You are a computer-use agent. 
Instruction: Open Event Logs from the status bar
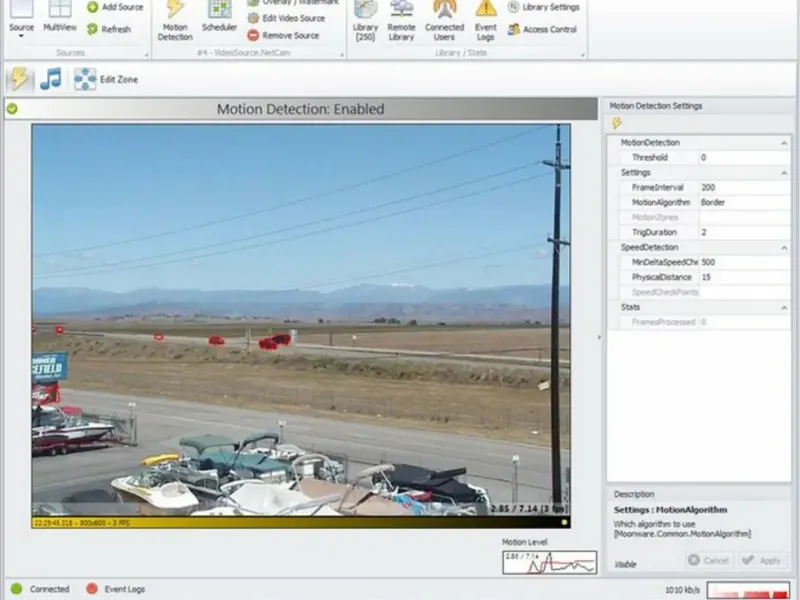point(116,589)
